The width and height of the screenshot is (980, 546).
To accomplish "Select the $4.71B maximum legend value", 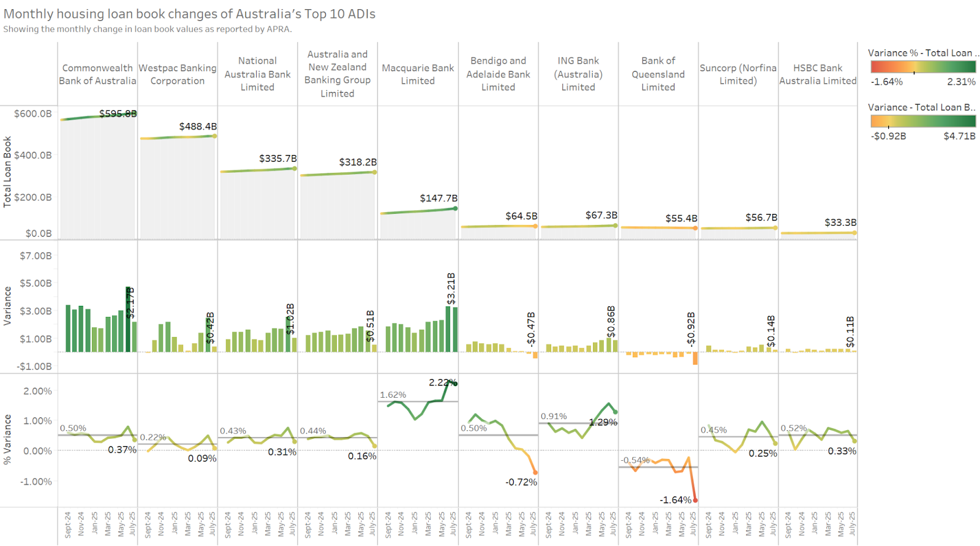I will click(960, 136).
